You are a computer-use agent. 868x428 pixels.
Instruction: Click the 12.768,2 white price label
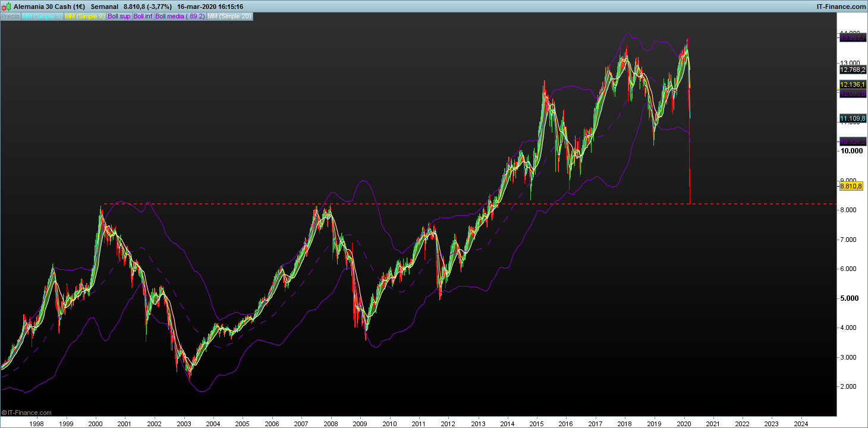[852, 70]
